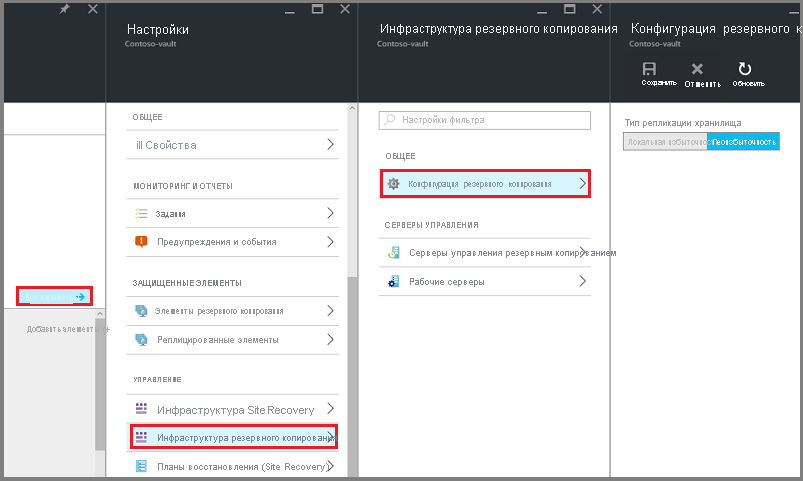Click the Задания checklist icon
The height and width of the screenshot is (481, 803).
[x=141, y=214]
